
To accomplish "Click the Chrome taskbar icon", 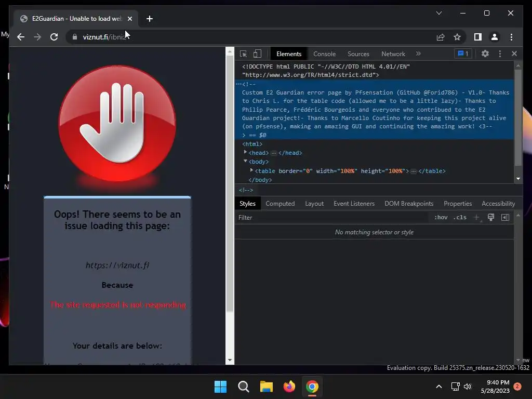I will click(x=312, y=387).
